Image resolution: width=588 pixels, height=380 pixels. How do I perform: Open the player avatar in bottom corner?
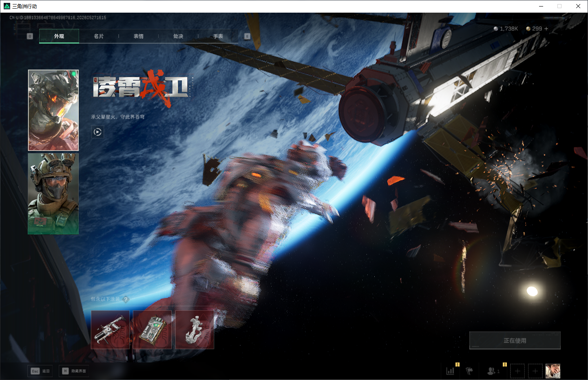(553, 371)
